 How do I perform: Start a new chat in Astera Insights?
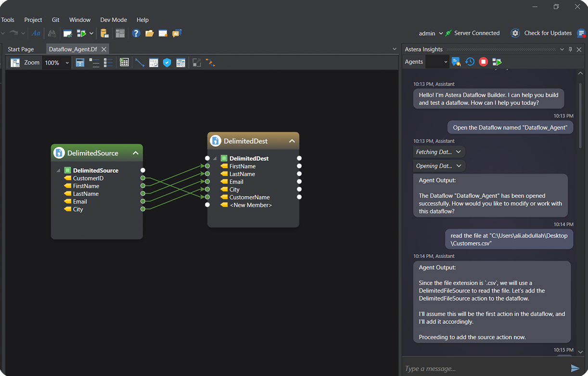[x=456, y=62]
